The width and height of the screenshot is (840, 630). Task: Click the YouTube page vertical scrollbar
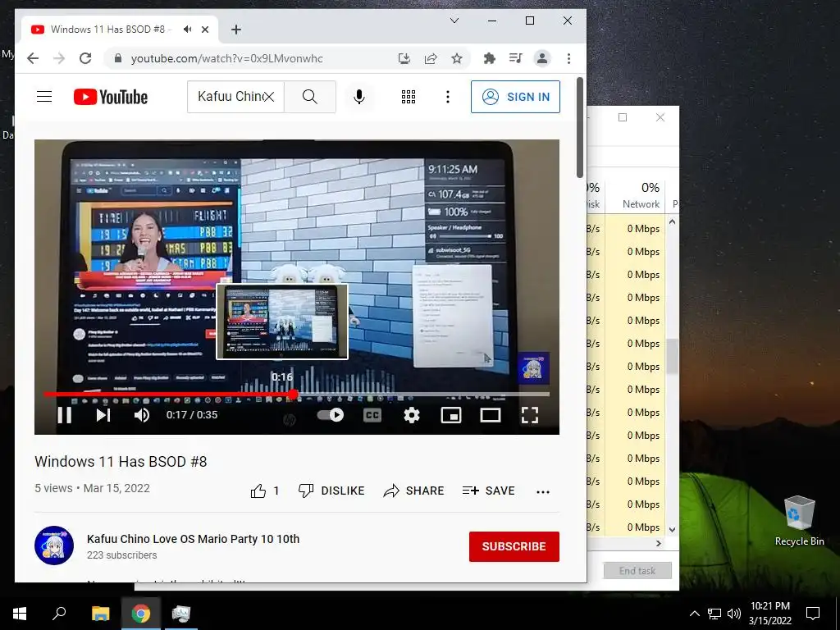[x=580, y=127]
